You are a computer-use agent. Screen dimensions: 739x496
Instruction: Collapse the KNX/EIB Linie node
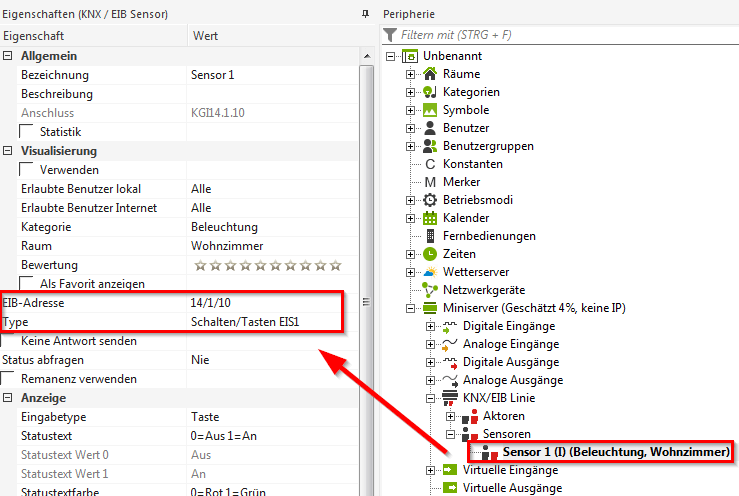(430, 398)
